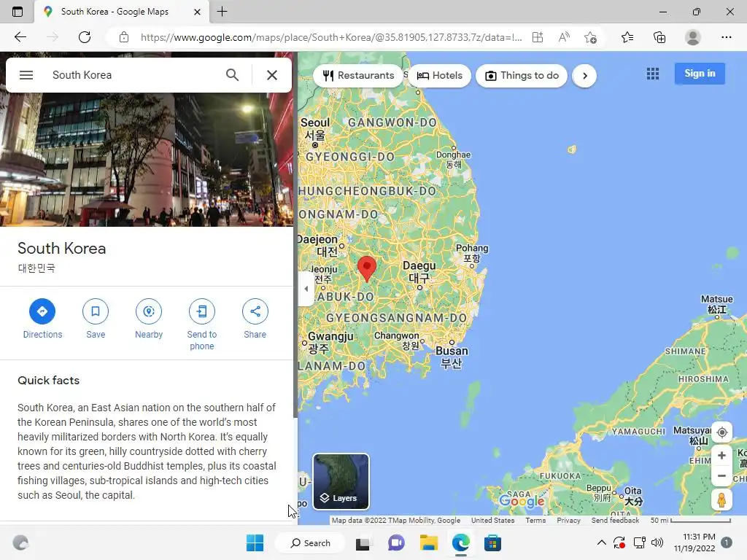
Task: Open the Windows Start menu
Action: pos(255,542)
